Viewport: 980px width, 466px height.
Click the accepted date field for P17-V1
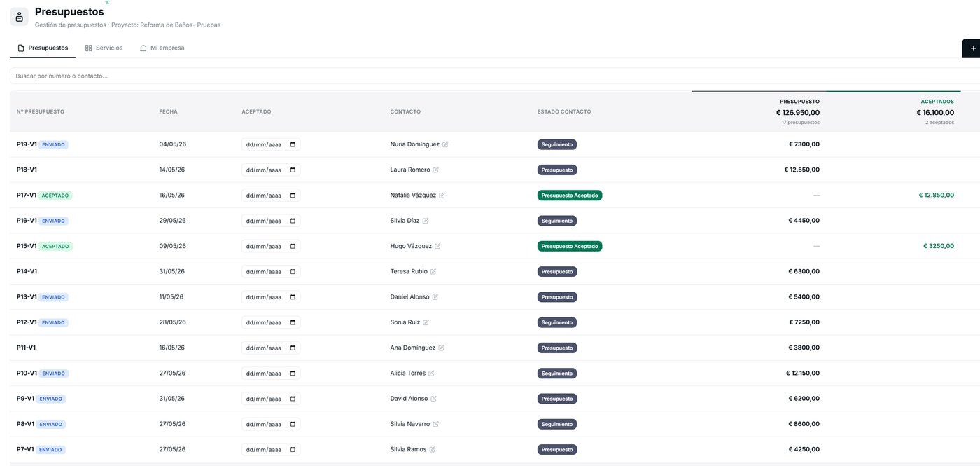(x=271, y=196)
